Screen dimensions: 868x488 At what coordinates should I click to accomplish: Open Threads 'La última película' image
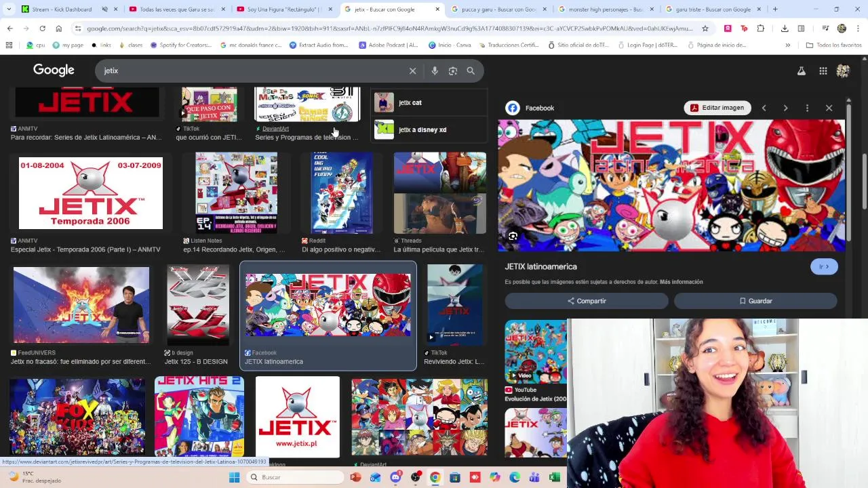click(440, 192)
